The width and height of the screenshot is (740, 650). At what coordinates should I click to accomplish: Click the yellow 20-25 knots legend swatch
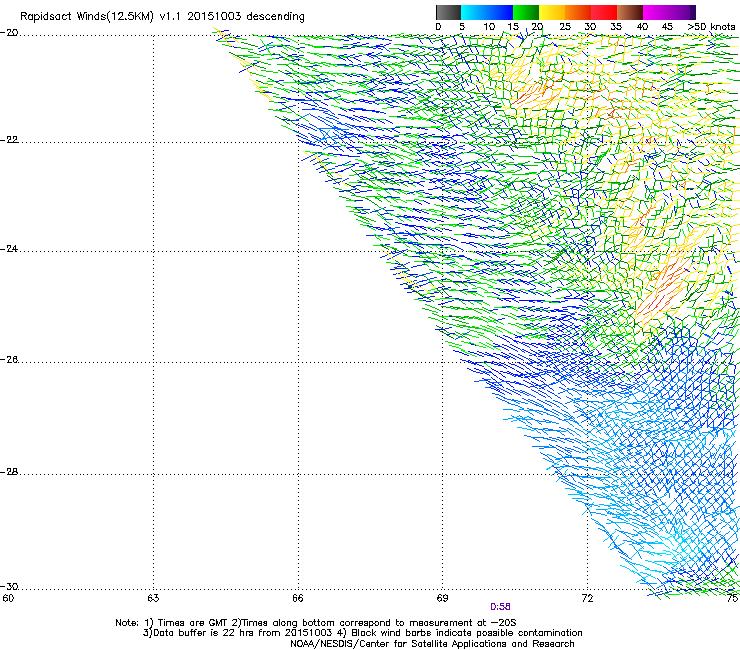552,12
